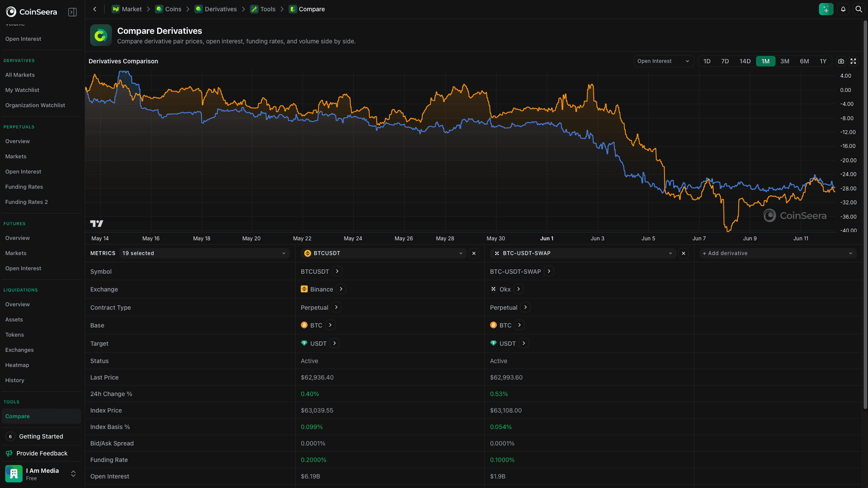
Task: Open the Tools breadcrumb
Action: [263, 9]
